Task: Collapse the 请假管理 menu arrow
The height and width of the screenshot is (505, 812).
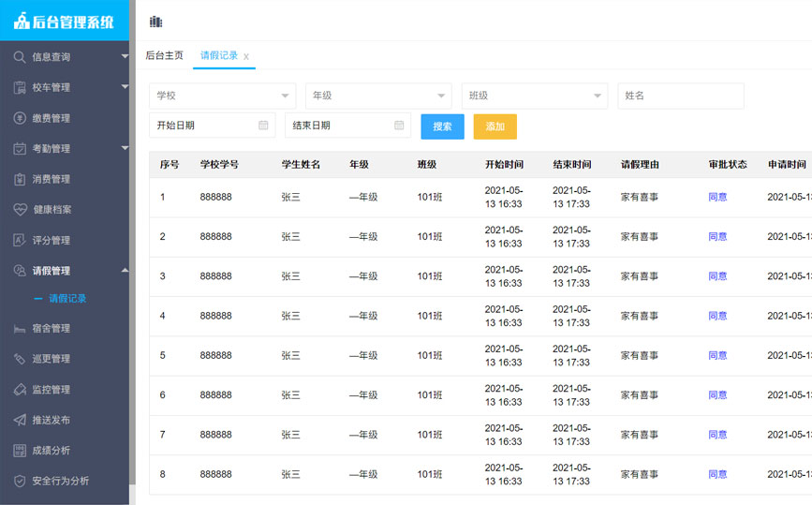Action: (125, 270)
